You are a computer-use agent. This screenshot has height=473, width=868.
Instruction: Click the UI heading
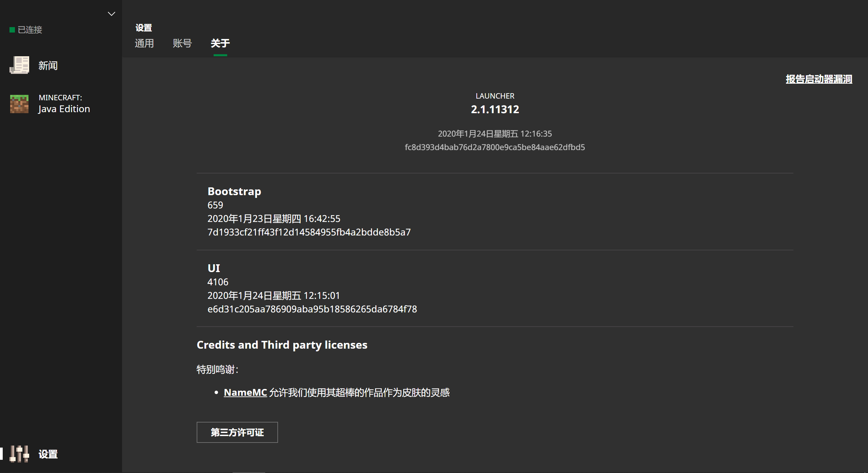pyautogui.click(x=214, y=268)
